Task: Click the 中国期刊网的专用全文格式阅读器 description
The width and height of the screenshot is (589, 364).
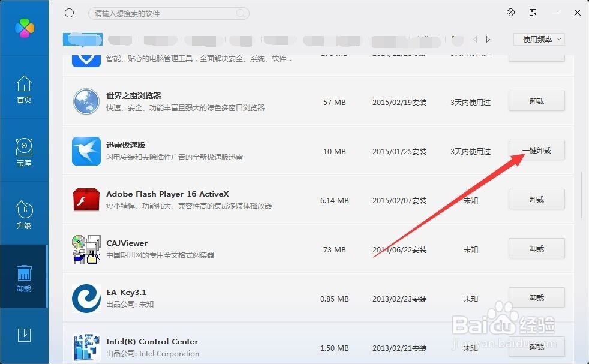Action: click(160, 255)
